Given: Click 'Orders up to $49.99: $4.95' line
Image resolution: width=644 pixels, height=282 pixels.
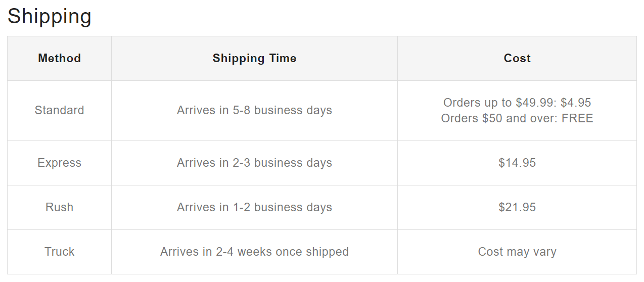Looking at the screenshot, I should click(517, 103).
